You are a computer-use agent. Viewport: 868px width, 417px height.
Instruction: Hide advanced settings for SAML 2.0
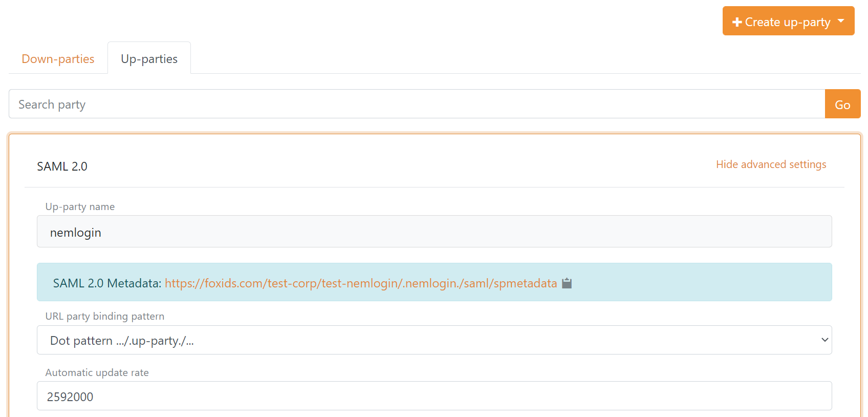coord(771,164)
